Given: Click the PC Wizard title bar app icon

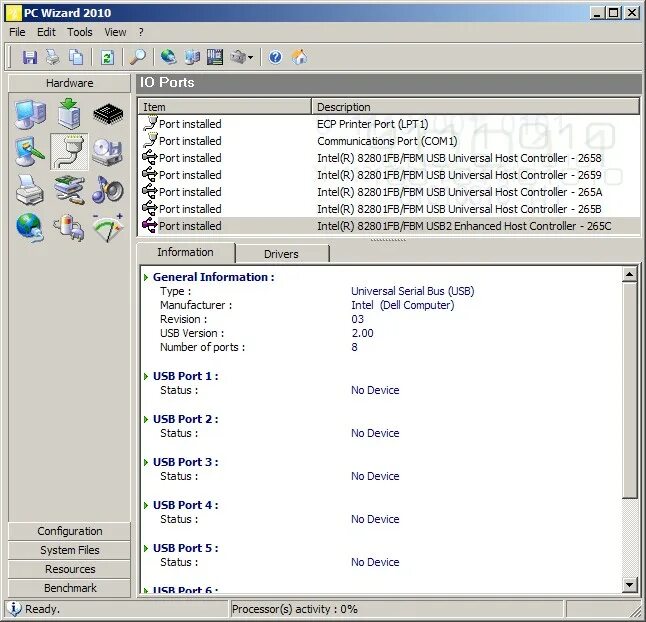Looking at the screenshot, I should 13,13.
